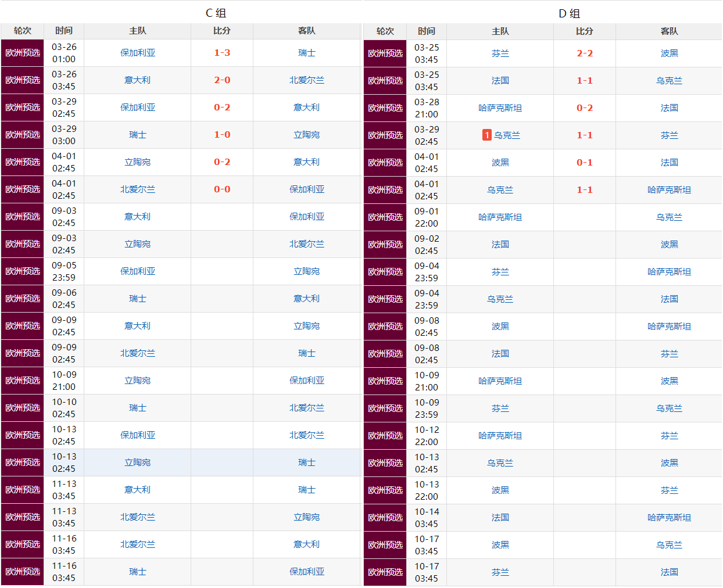Click 保加利亚 home team in 10-13 match
723x588 pixels.
[138, 435]
